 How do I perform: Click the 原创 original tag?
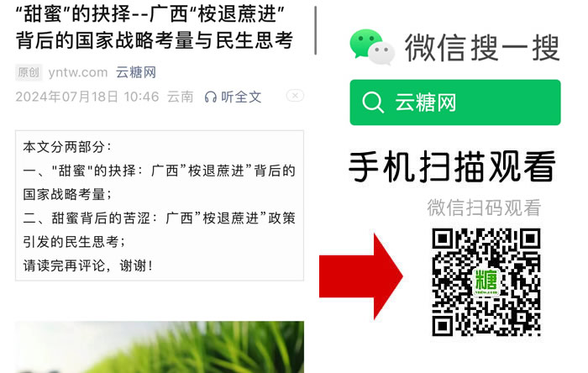29,72
